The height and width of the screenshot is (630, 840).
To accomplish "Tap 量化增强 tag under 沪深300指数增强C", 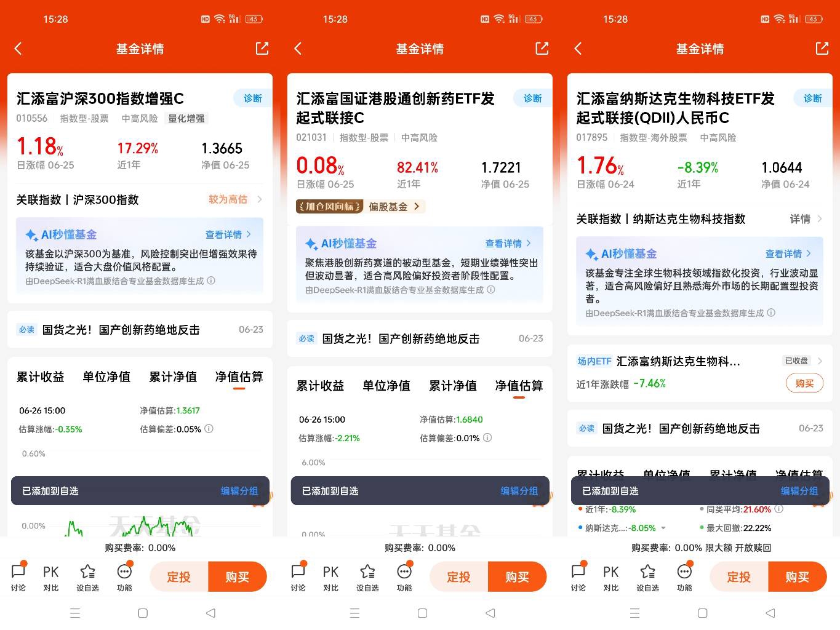I will pyautogui.click(x=186, y=118).
